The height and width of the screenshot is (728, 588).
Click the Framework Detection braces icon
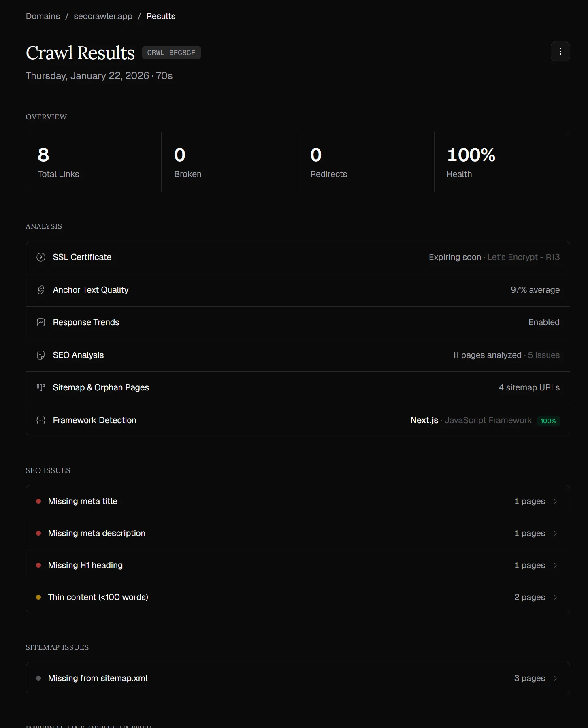[41, 420]
